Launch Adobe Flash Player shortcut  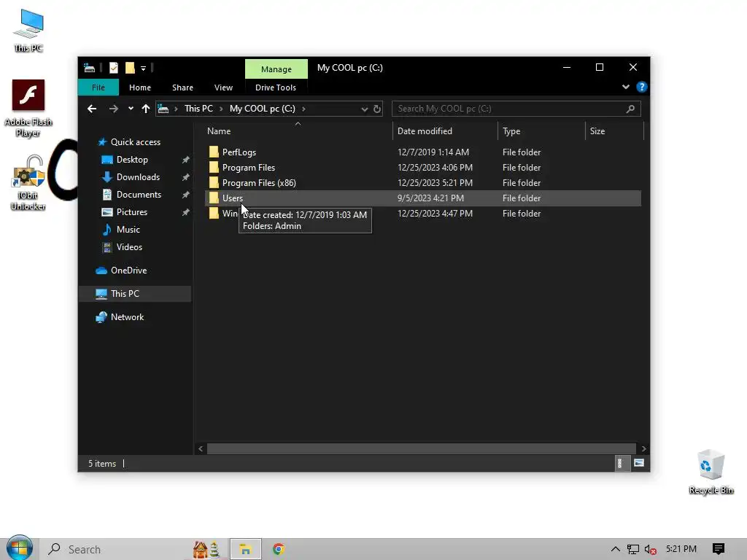click(x=28, y=109)
